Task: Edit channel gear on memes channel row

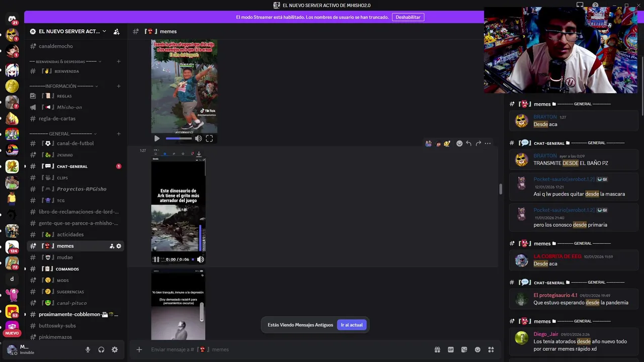Action: 119,246
